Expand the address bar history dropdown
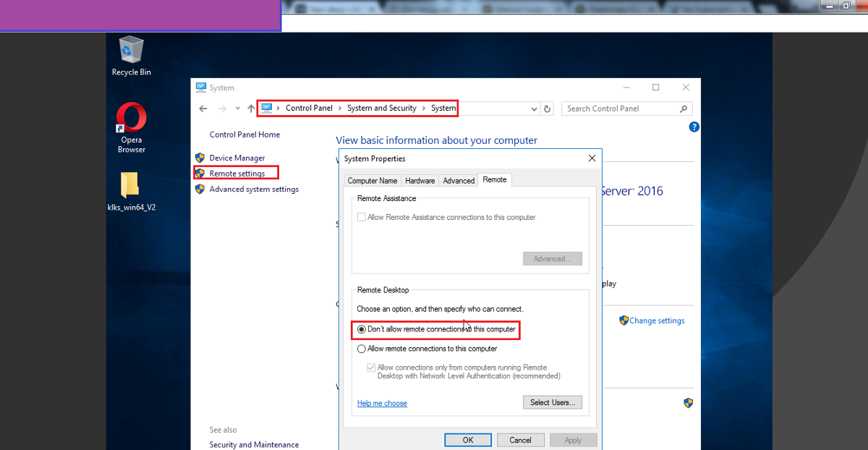Viewport: 868px width, 450px height. click(535, 109)
